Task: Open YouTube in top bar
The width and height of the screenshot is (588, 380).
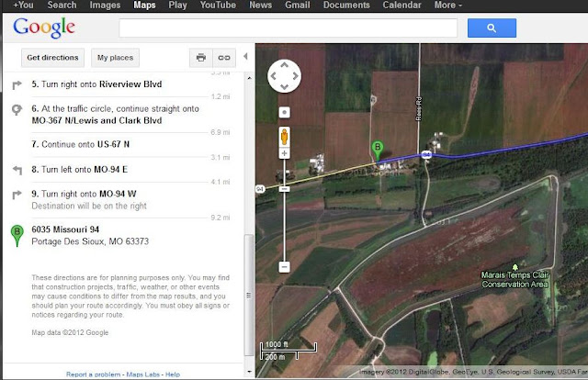Action: pyautogui.click(x=218, y=5)
